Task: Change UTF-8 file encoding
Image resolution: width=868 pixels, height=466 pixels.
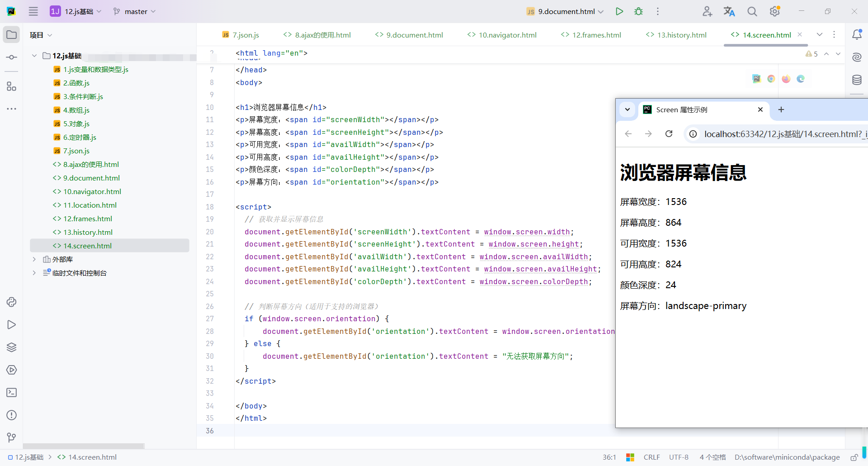Action: click(679, 457)
